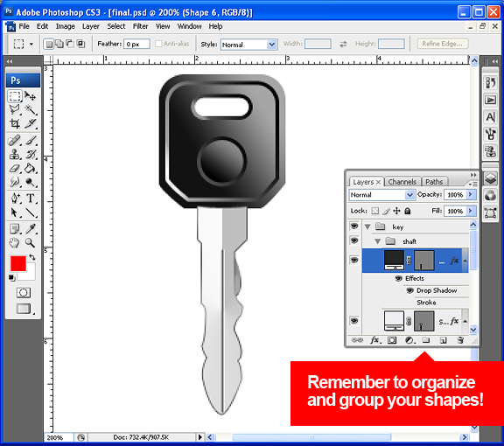Screen dimensions: 504x446
Task: Create a new layer
Action: 444,340
